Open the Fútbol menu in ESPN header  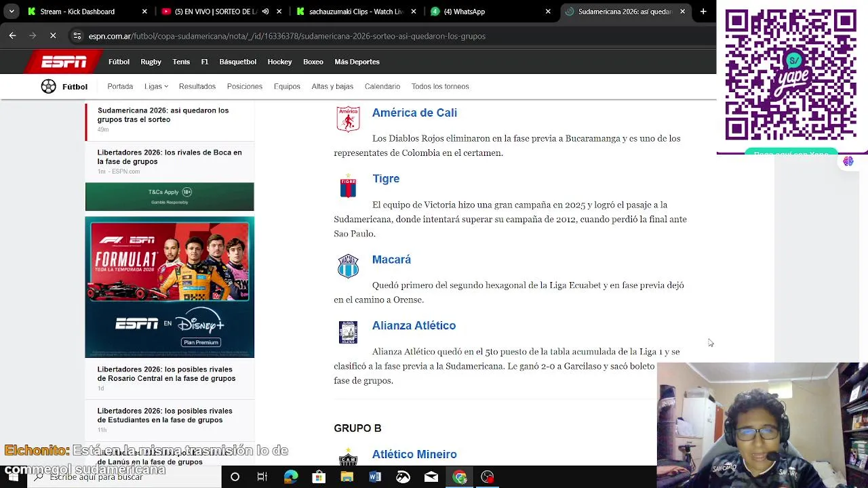pyautogui.click(x=119, y=62)
